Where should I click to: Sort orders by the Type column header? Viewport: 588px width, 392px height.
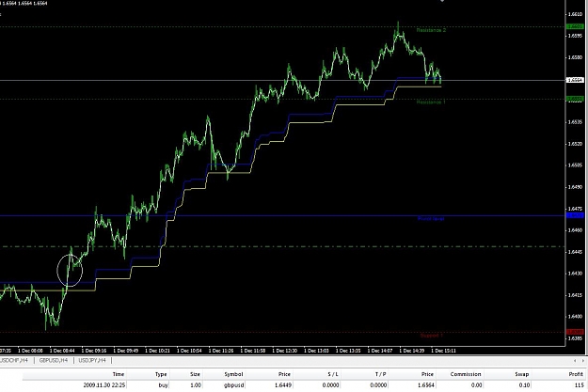[x=161, y=374]
